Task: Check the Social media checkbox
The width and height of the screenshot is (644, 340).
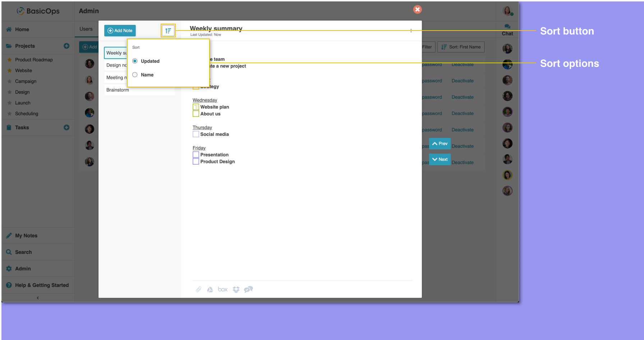Action: pos(196,134)
